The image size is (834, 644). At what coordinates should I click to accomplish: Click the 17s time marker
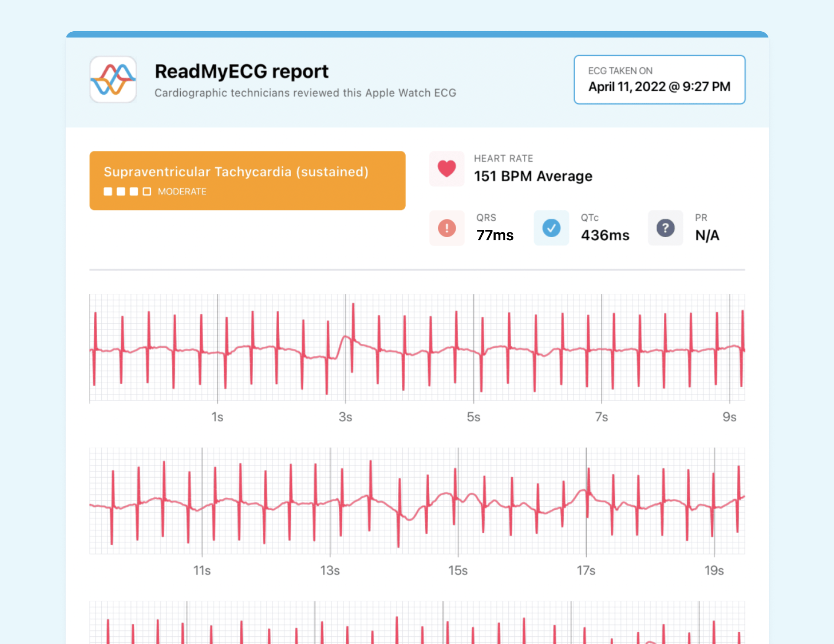pyautogui.click(x=586, y=571)
